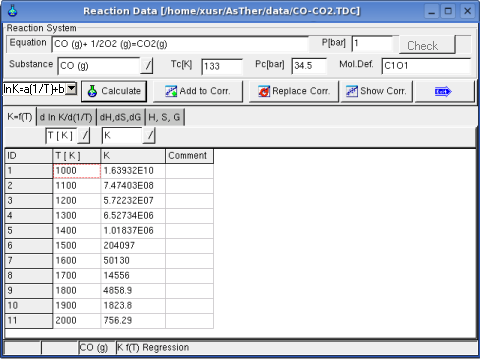Select the cell with temperature 2000

coord(77,321)
